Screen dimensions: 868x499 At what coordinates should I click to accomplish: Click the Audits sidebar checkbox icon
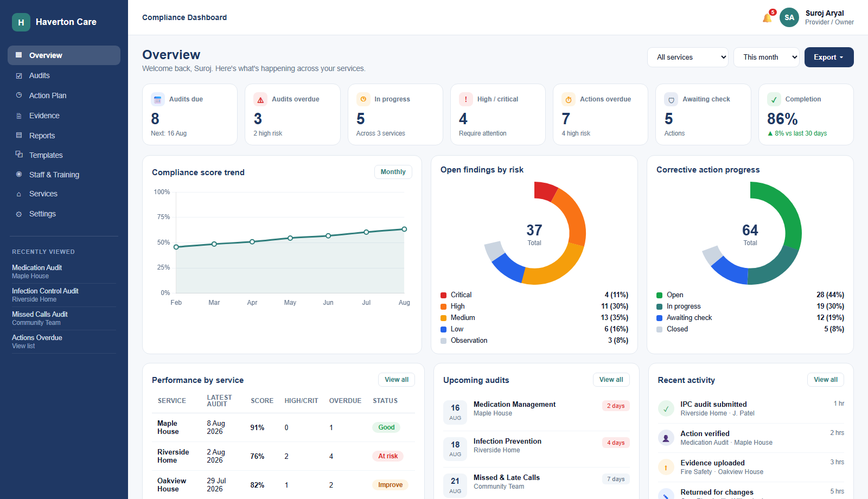pyautogui.click(x=19, y=75)
